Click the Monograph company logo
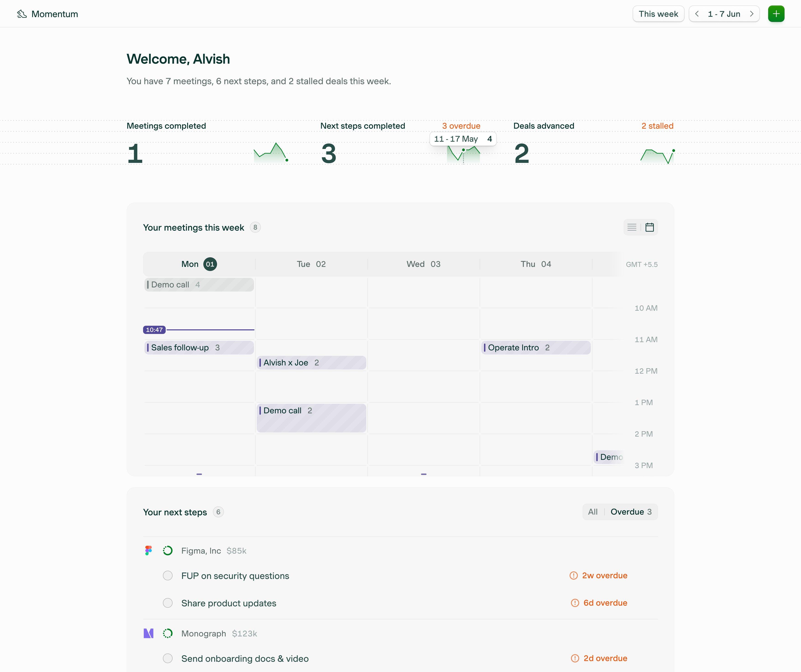Screen dimensions: 801x672 click(x=148, y=633)
